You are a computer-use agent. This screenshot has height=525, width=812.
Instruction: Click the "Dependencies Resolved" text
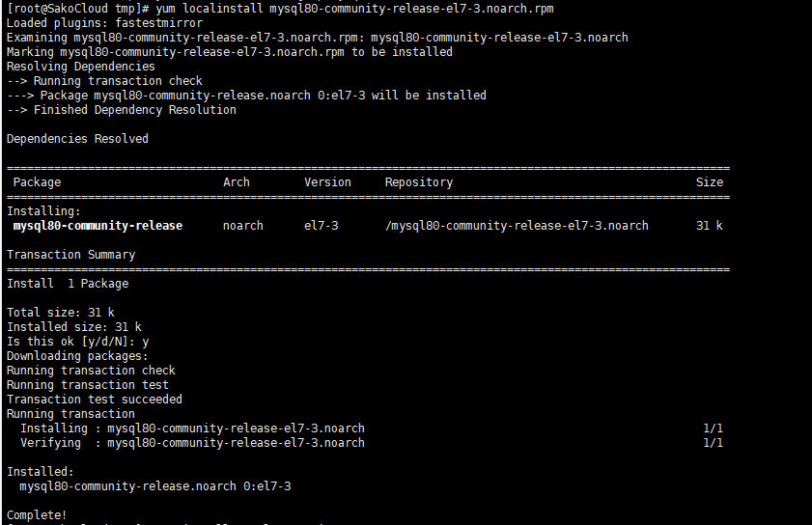[77, 139]
